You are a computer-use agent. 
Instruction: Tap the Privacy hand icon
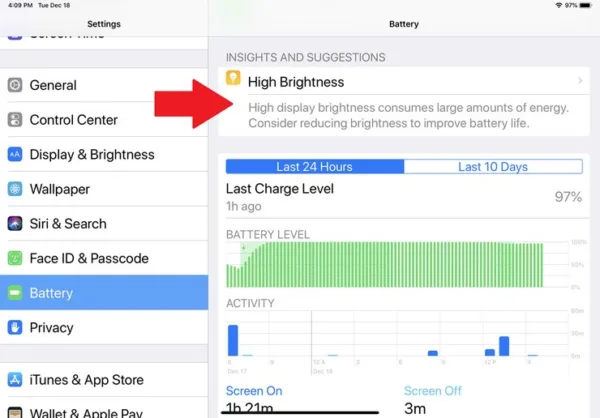pyautogui.click(x=15, y=328)
